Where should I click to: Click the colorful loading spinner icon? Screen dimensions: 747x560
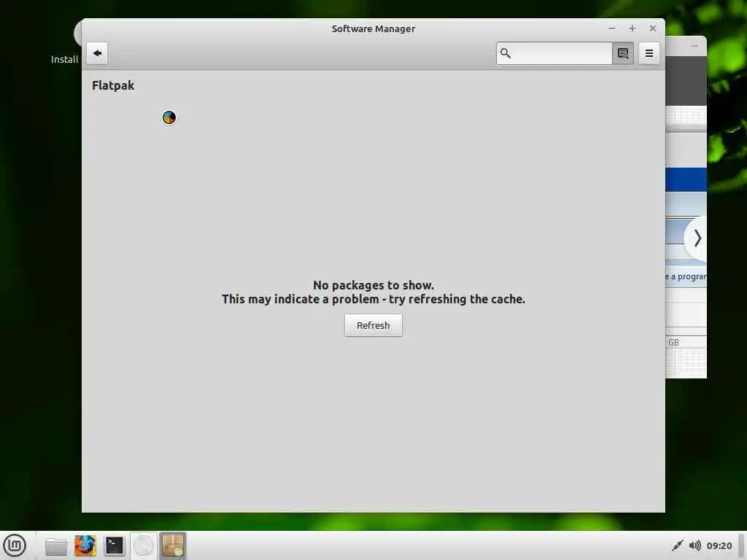click(169, 117)
